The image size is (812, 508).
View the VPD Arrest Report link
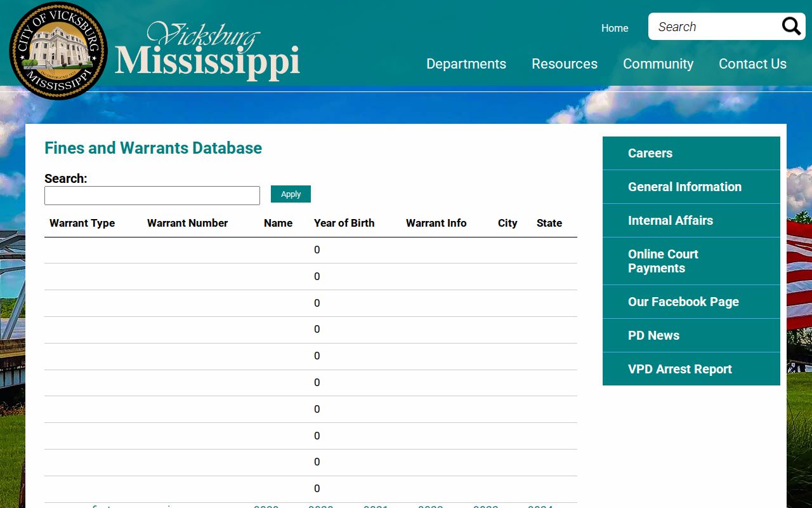coord(691,369)
